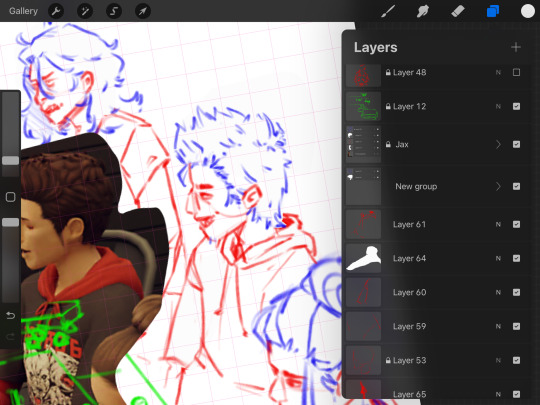This screenshot has width=540, height=405.
Task: Select Jax group thumbnail
Action: [x=363, y=144]
